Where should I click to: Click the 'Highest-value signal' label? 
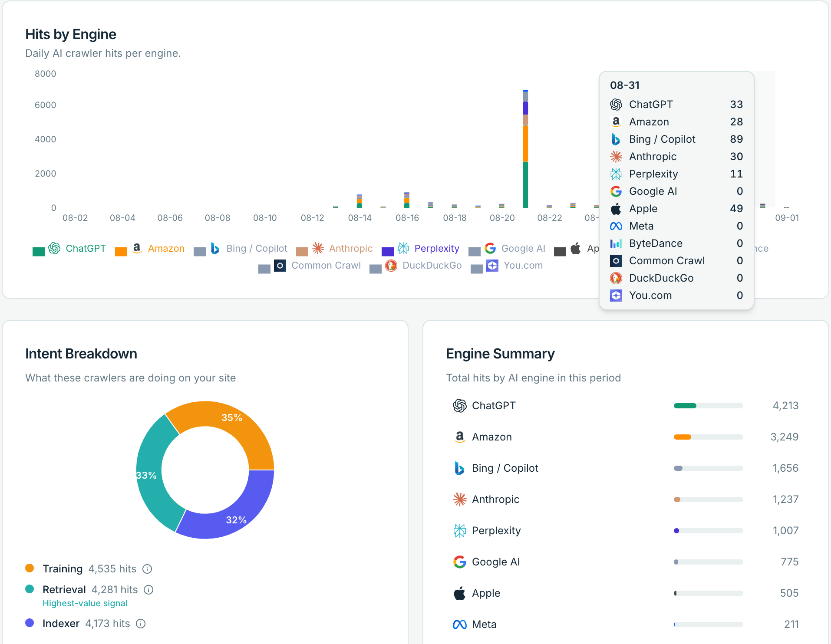[85, 603]
